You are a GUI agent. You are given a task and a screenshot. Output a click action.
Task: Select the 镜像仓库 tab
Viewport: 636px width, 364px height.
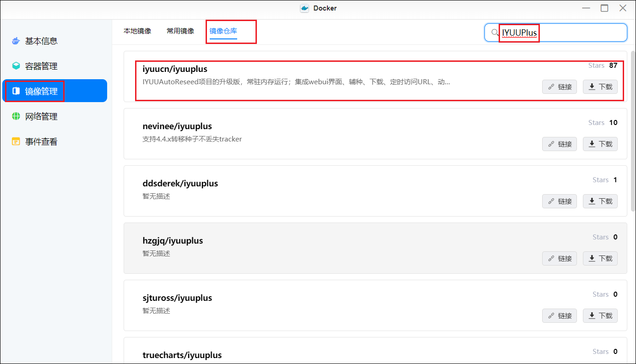click(x=223, y=31)
